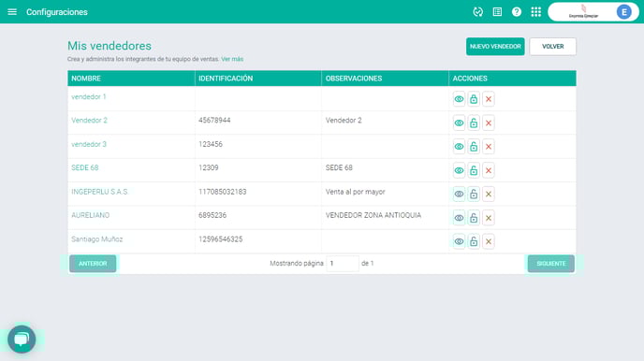View details of AURELIANO
644x361 pixels.
(x=460, y=218)
